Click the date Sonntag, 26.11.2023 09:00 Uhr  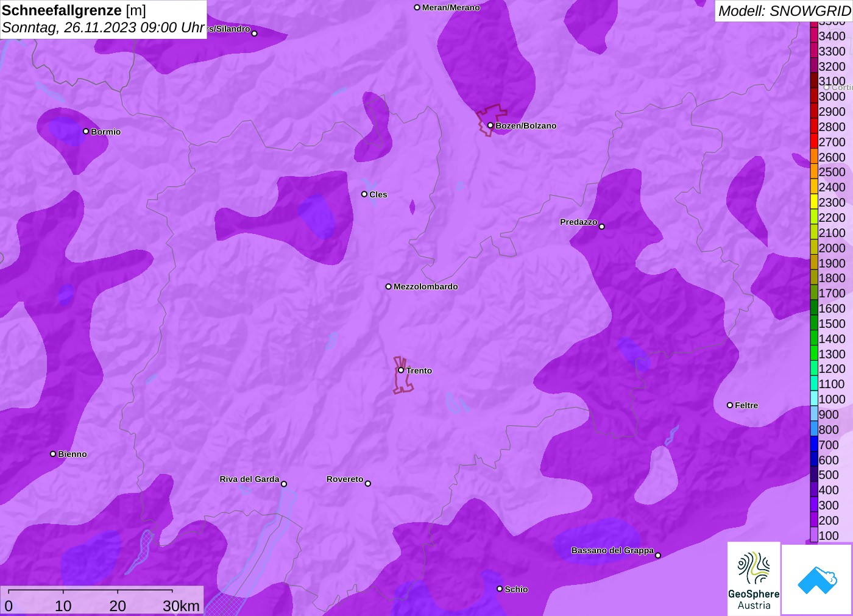103,27
